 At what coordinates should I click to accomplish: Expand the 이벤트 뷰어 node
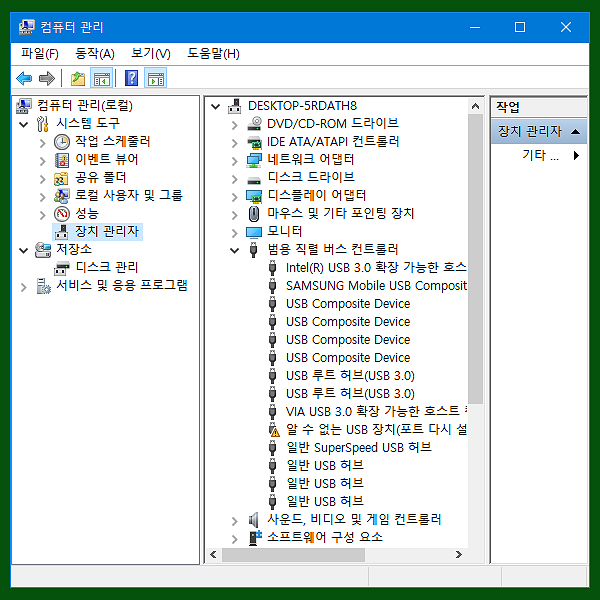click(43, 161)
